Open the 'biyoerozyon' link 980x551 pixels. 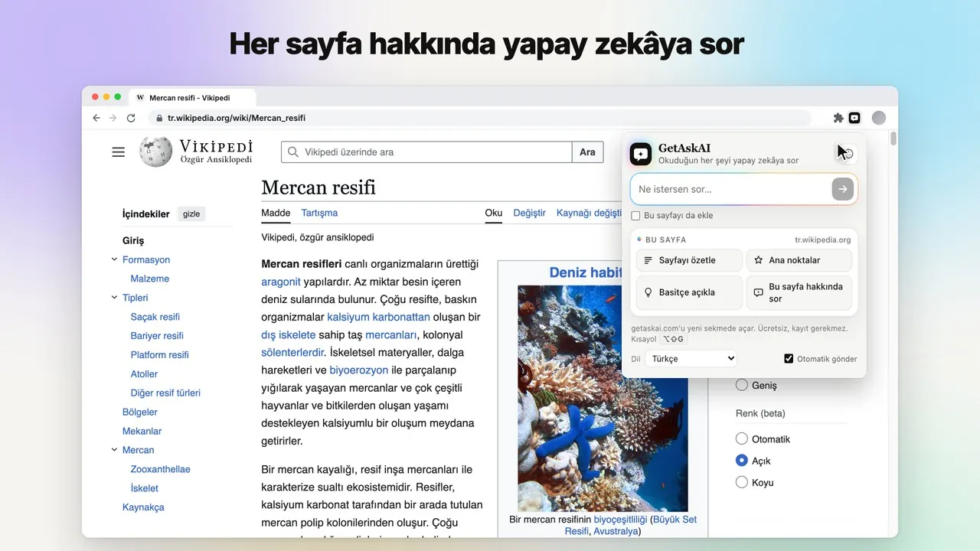[358, 370]
